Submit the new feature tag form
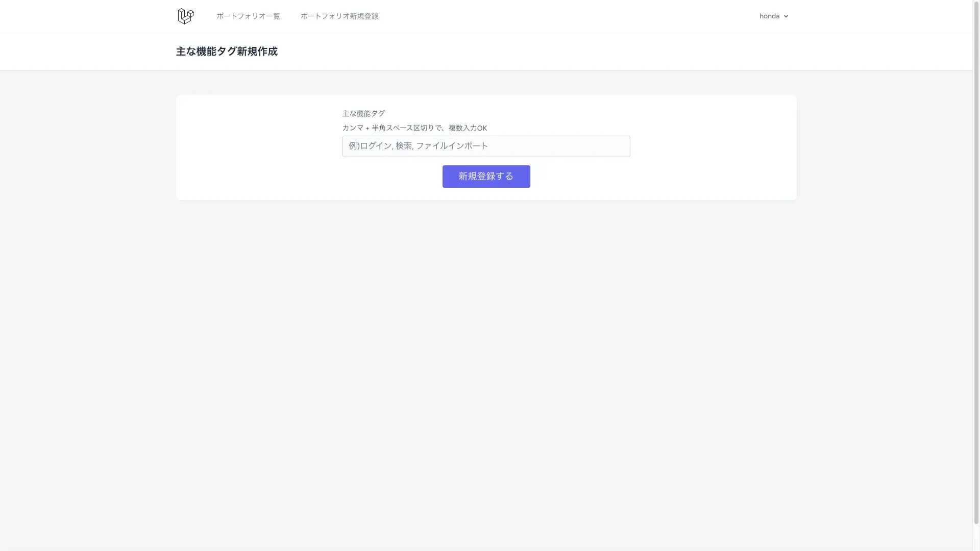980x551 pixels. [x=486, y=176]
